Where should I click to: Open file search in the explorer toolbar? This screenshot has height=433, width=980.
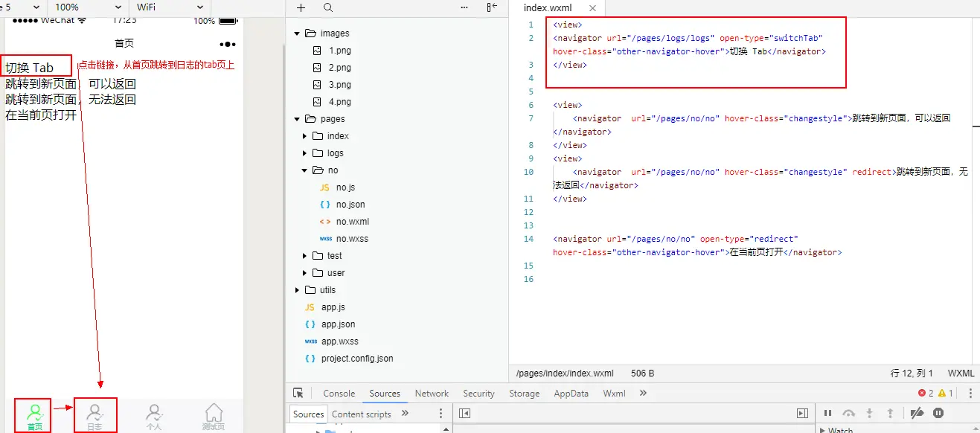click(x=328, y=7)
